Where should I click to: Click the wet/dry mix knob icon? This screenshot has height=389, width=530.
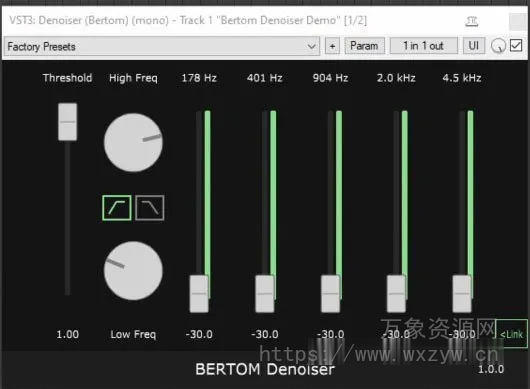click(498, 46)
